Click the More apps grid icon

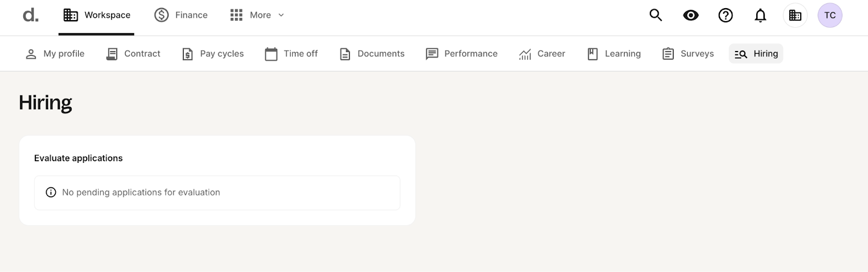(237, 15)
